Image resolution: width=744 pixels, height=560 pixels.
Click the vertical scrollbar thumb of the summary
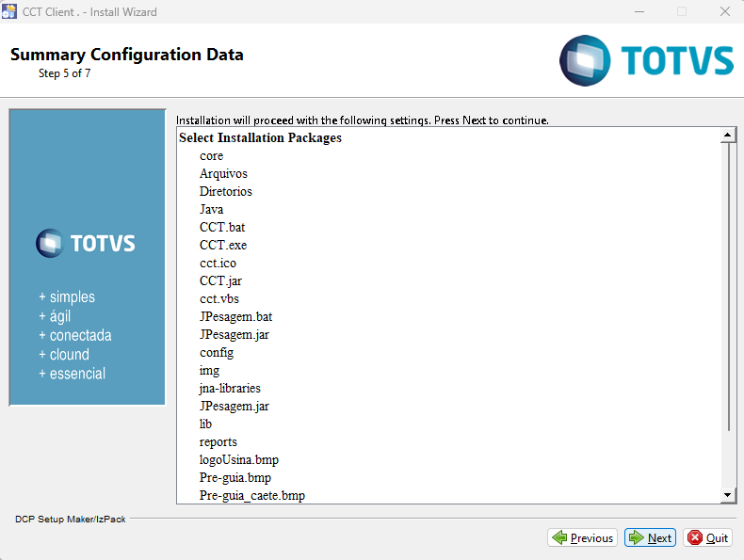[x=728, y=287]
